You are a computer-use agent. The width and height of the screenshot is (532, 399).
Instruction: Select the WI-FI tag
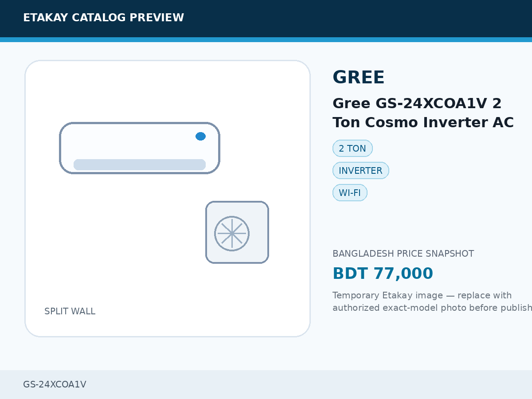pos(350,193)
